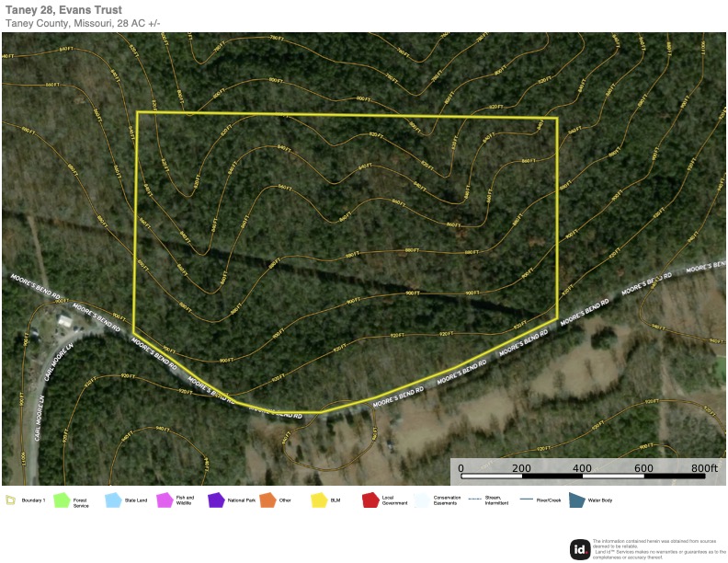Click the 0 mark on scale bar
Image resolution: width=728 pixels, height=563 pixels.
[x=461, y=467]
